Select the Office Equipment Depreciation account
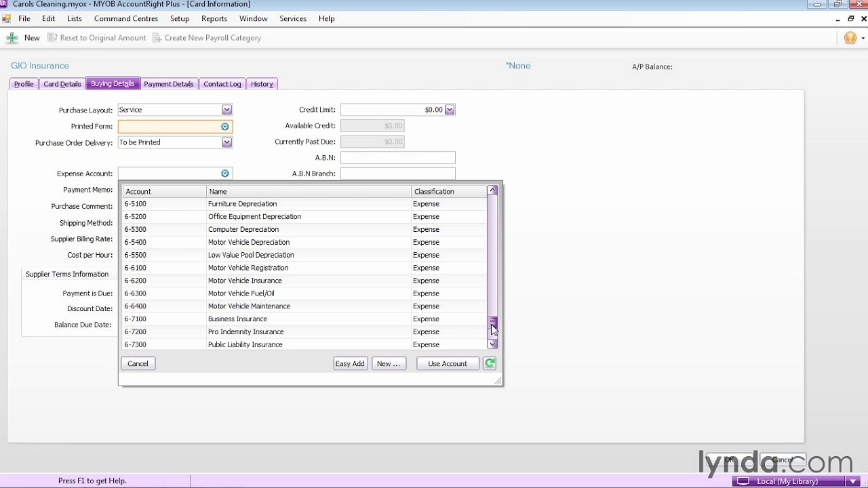The height and width of the screenshot is (488, 868). coord(304,217)
